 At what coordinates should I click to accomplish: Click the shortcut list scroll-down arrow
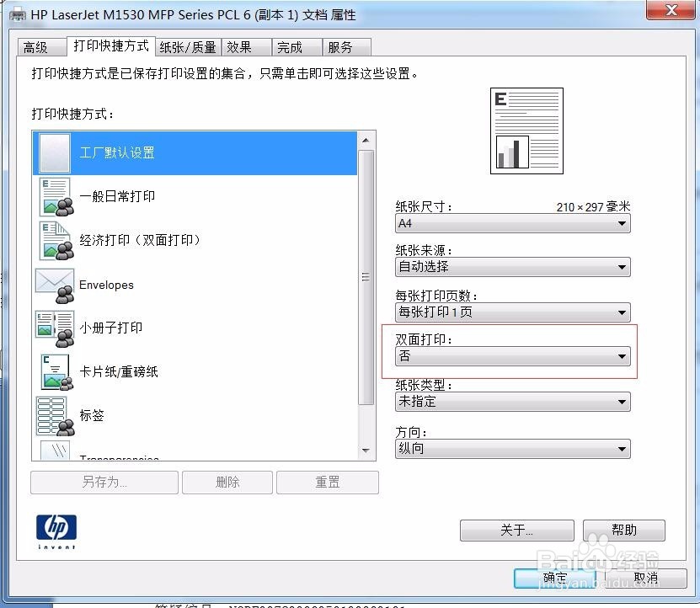click(366, 451)
